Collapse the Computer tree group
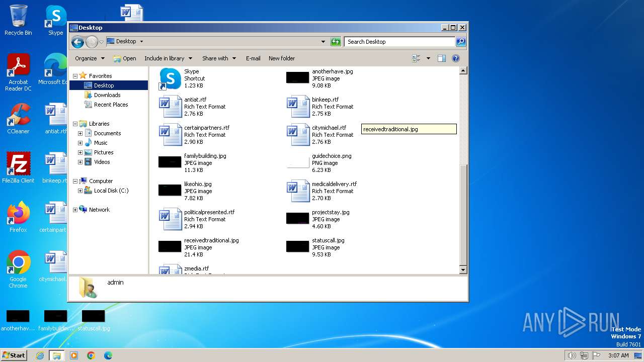Image resolution: width=644 pixels, height=362 pixels. 75,181
